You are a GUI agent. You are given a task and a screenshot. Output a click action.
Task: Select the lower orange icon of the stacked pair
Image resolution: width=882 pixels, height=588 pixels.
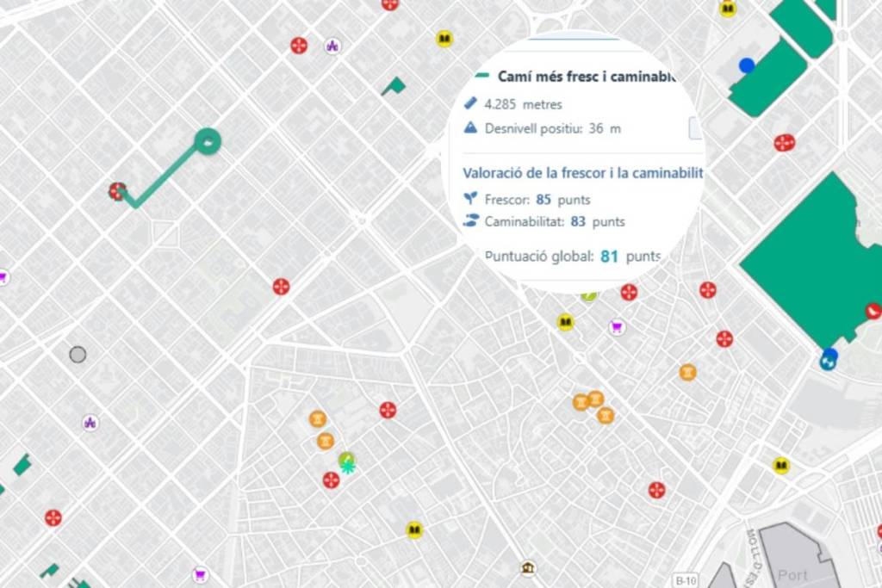(325, 442)
